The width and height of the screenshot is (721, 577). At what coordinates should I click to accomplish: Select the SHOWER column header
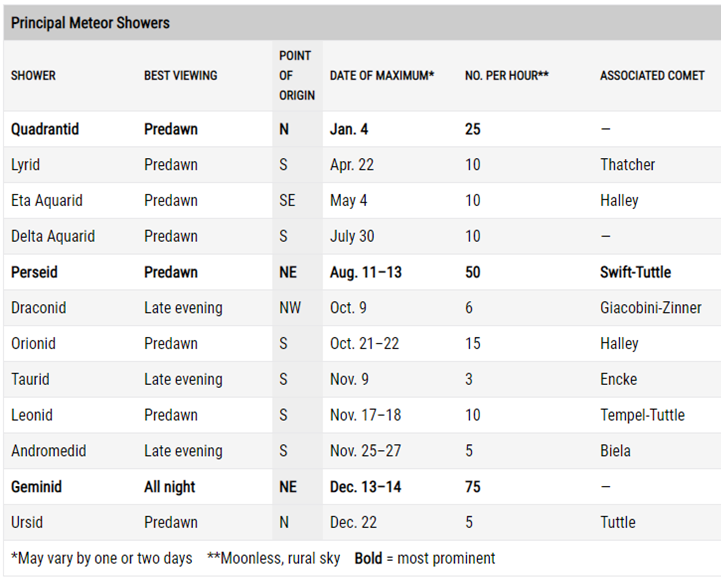pos(33,75)
